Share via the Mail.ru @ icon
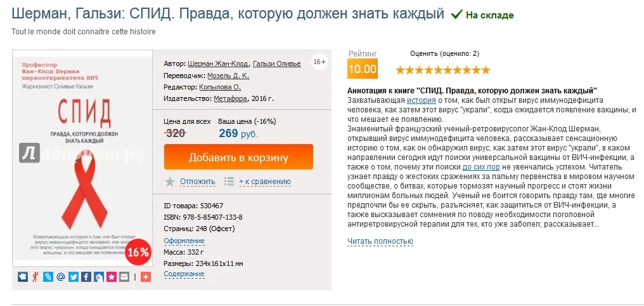Screen dimensions: 644x306 (61, 277)
